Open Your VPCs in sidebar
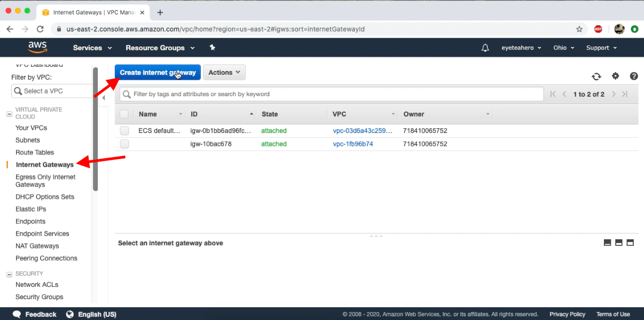Screen dimensions: 644x320 pos(31,128)
